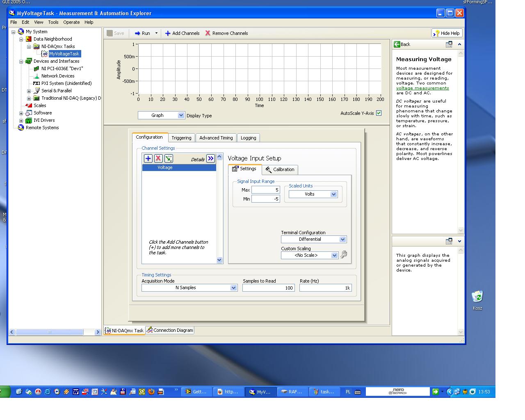
Task: Switch to the RAF... taskbar window
Action: coord(292,392)
